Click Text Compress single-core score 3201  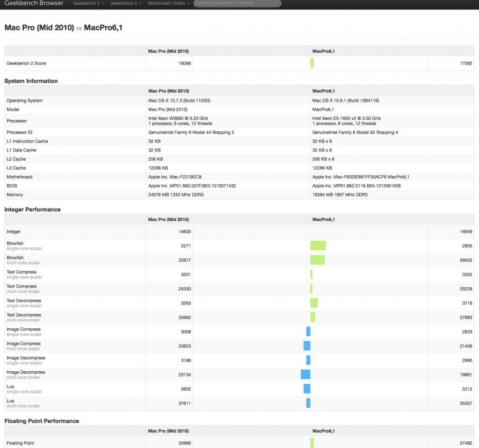tap(186, 274)
